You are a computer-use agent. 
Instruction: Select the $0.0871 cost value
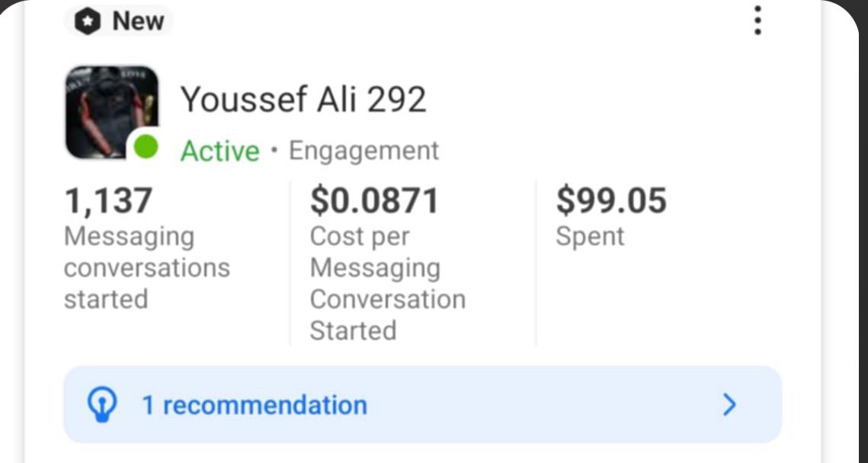pos(374,201)
